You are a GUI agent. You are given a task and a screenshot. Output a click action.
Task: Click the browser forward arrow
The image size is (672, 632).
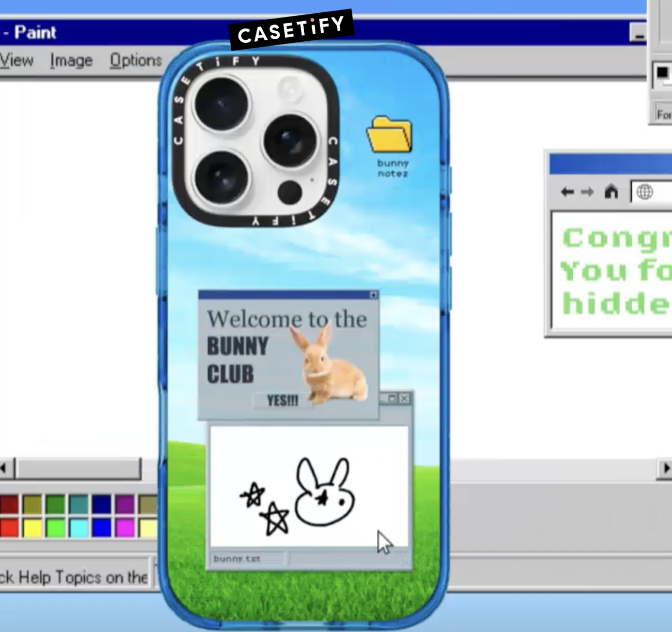(x=587, y=192)
